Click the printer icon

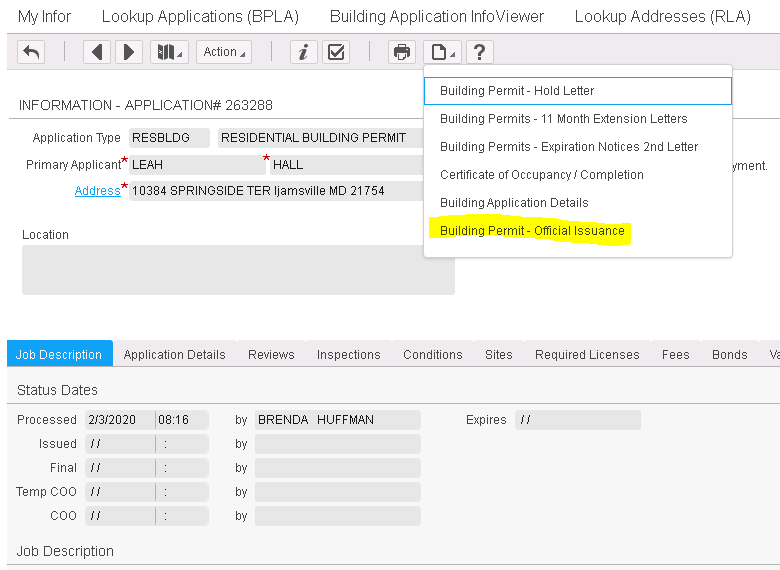click(402, 52)
